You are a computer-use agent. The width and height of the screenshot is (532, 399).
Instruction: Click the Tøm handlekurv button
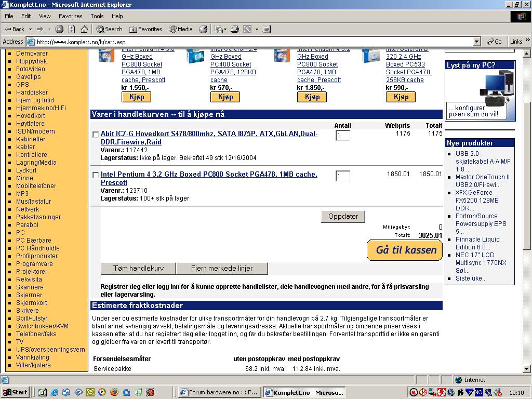point(138,269)
